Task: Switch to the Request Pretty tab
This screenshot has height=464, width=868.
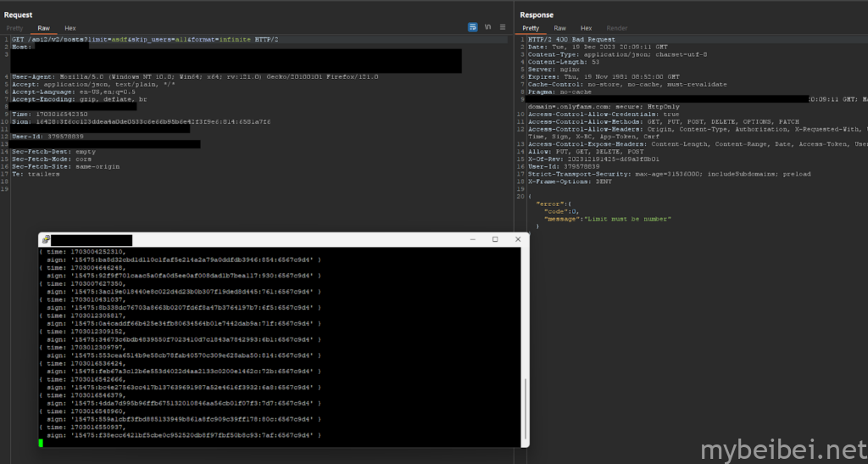Action: [x=14, y=28]
